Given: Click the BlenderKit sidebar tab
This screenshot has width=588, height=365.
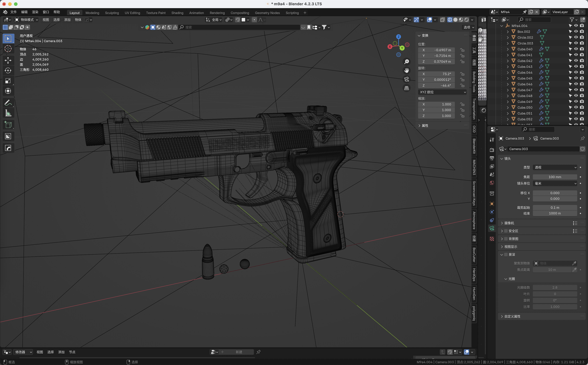Looking at the screenshot, I should [x=474, y=146].
